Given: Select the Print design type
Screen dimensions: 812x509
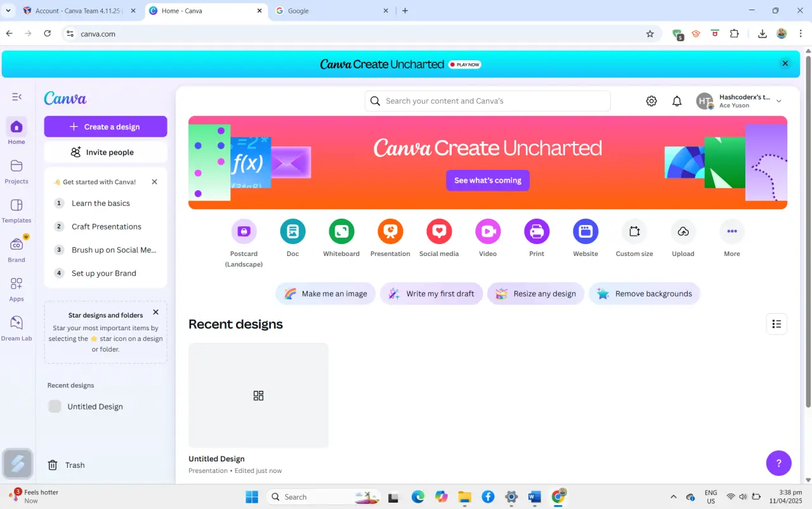Looking at the screenshot, I should coord(537,238).
